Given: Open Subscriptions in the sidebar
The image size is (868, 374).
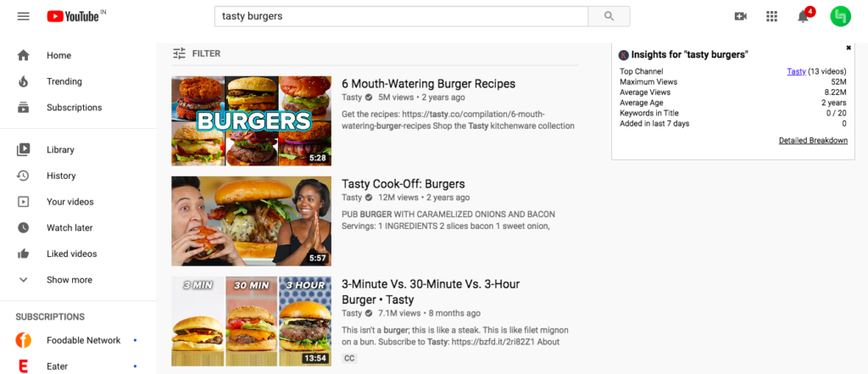Looking at the screenshot, I should (74, 108).
